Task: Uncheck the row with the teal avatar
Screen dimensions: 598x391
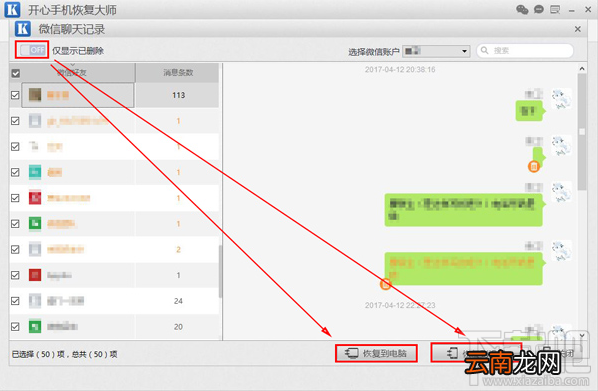Action: [x=15, y=172]
